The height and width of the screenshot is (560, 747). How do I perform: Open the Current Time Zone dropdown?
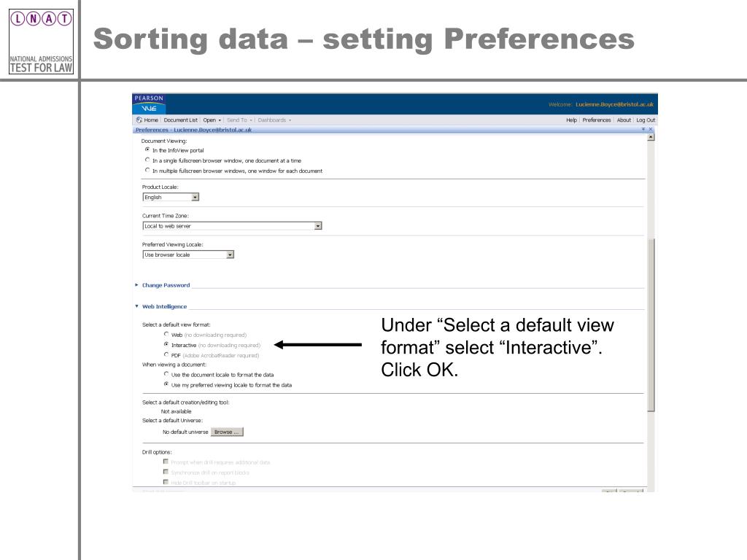[x=318, y=226]
